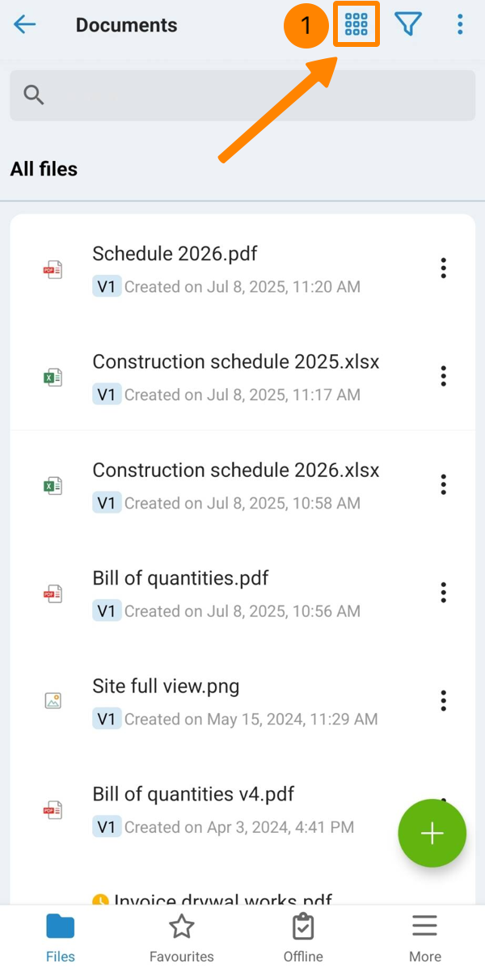This screenshot has height=980, width=485.
Task: Open options for Construction schedule 2026.xlsx
Action: 443,484
